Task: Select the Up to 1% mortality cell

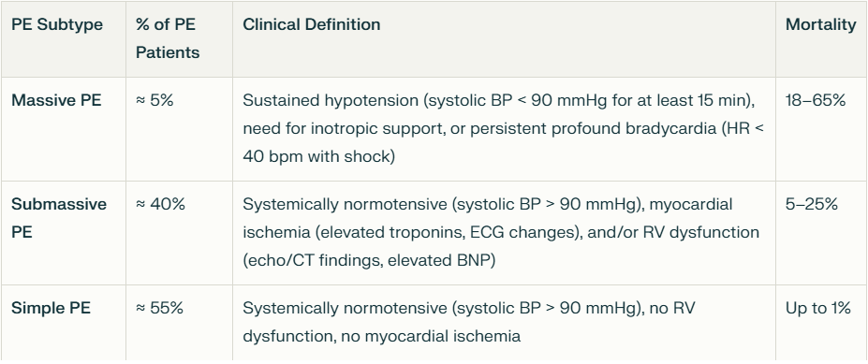Action: tap(817, 308)
